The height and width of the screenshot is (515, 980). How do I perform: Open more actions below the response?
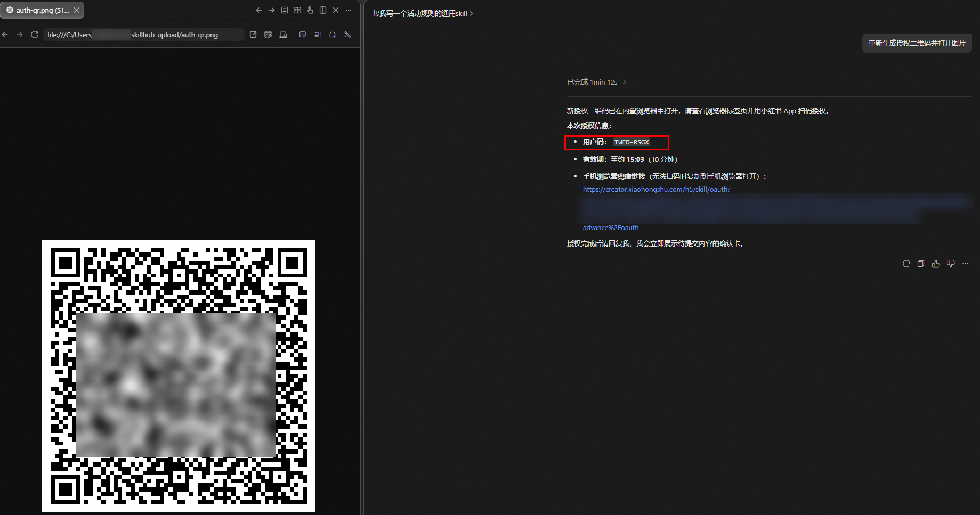tap(966, 264)
